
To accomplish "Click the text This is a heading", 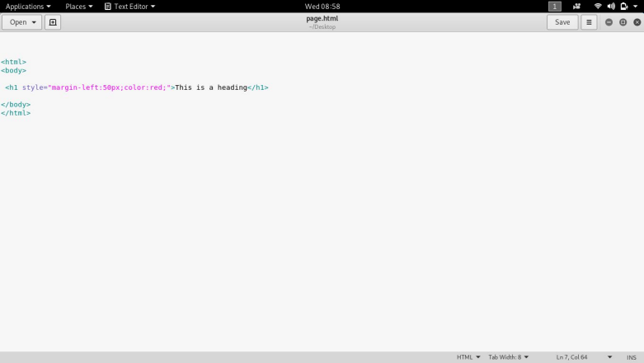I will [211, 87].
